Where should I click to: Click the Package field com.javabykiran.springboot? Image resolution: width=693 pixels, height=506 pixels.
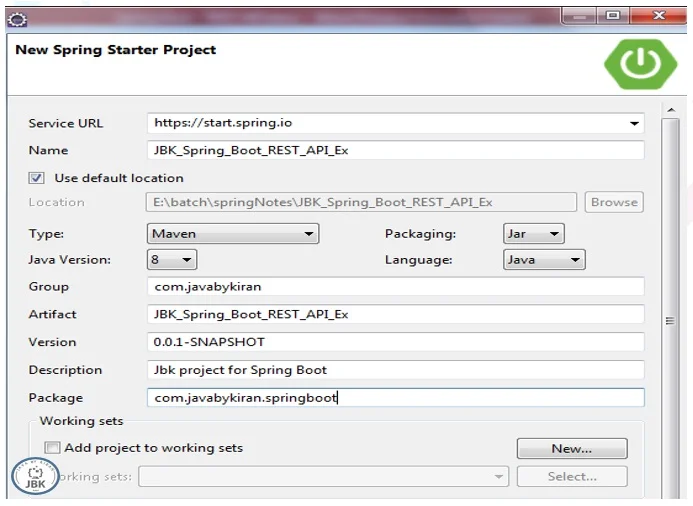tap(396, 398)
